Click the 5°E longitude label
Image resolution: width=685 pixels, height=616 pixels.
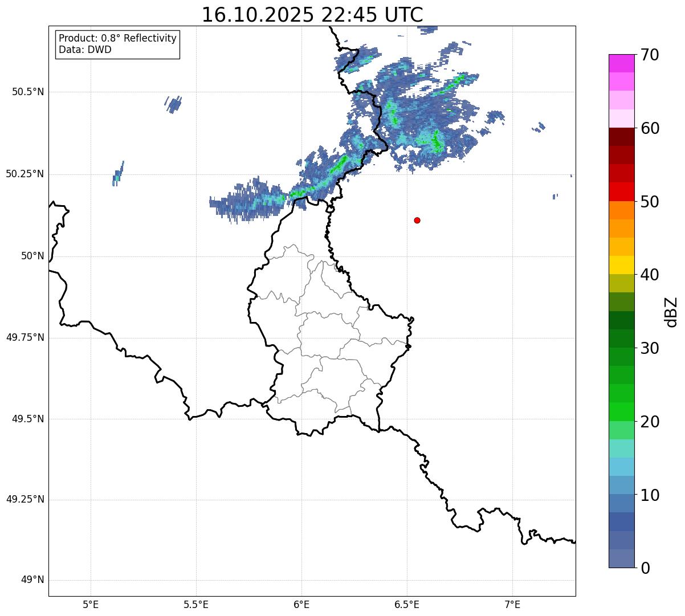tap(91, 604)
